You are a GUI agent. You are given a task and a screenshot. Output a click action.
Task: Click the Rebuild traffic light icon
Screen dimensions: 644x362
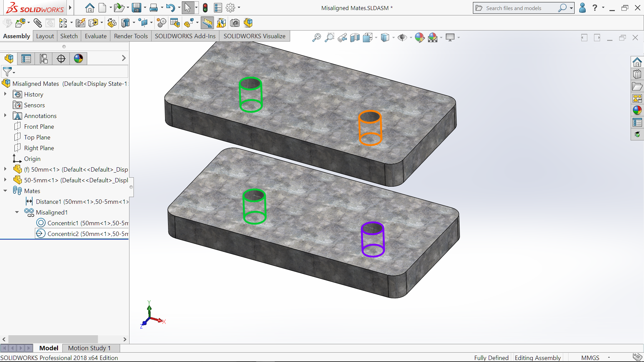point(205,8)
